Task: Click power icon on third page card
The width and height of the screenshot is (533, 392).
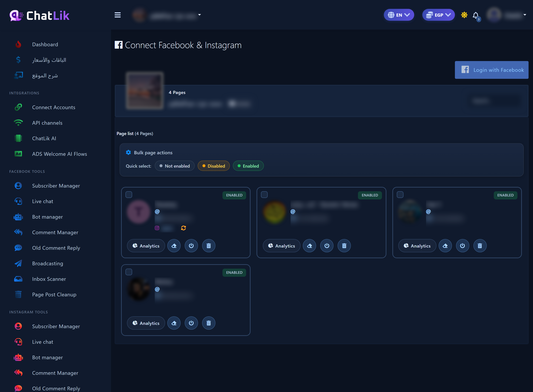Action: (x=462, y=246)
